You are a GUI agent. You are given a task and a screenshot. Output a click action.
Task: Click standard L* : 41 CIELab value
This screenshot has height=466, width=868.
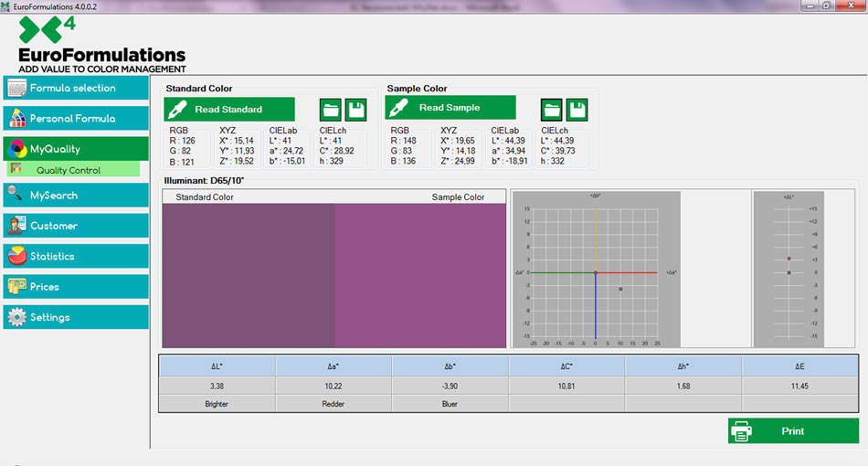click(x=281, y=141)
